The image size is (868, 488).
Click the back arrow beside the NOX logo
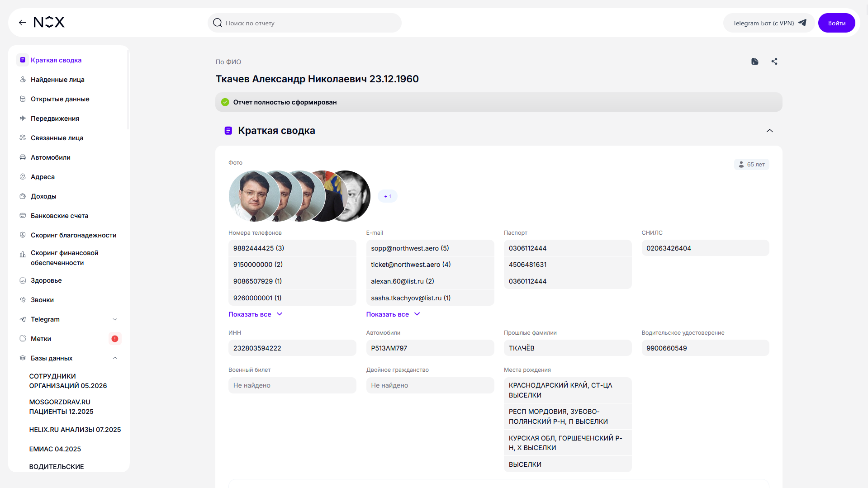point(22,23)
